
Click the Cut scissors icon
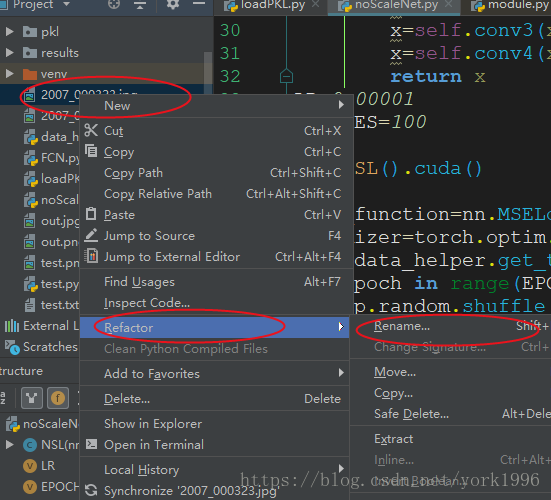(91, 130)
